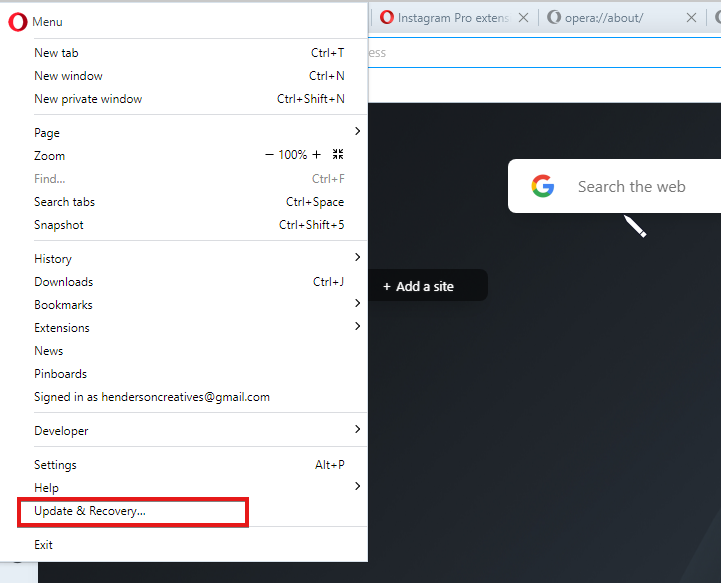Click the Add a site button
Viewport: 721px width, 583px height.
[x=428, y=286]
